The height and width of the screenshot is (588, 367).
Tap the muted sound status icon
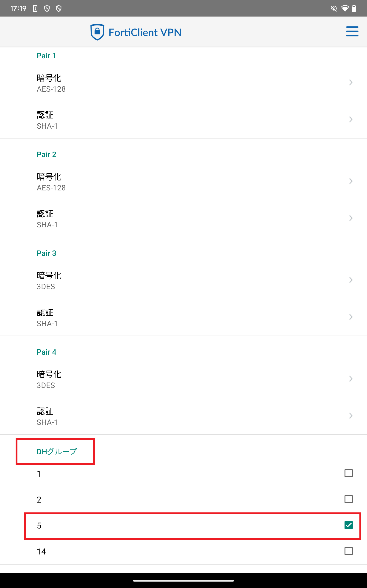334,8
